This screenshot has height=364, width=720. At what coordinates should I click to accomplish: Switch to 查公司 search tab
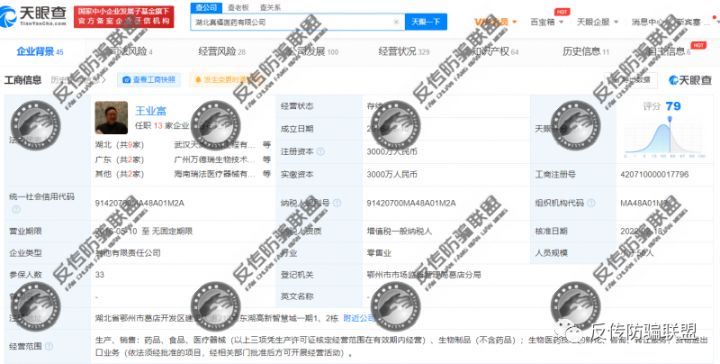206,8
